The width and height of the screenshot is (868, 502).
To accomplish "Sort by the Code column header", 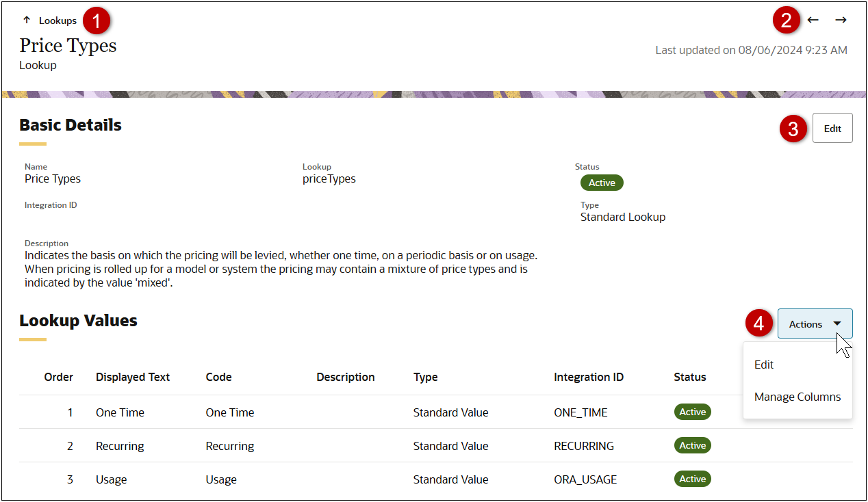I will point(218,377).
